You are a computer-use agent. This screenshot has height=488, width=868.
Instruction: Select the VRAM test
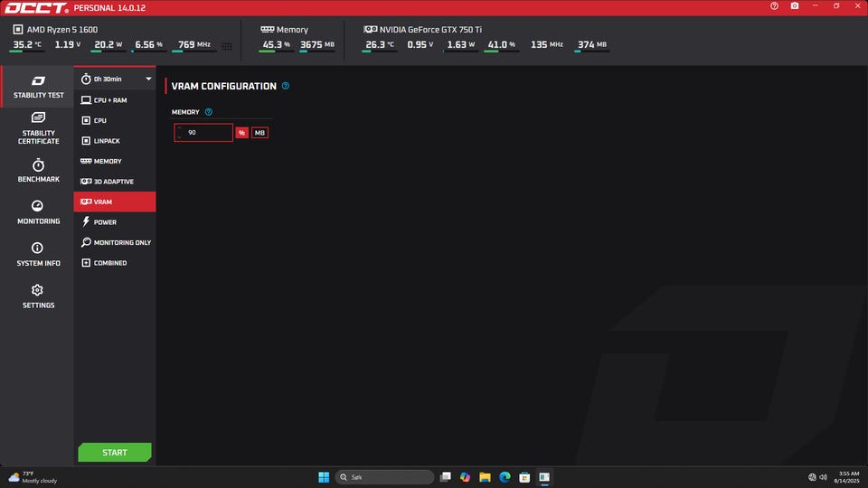point(115,202)
